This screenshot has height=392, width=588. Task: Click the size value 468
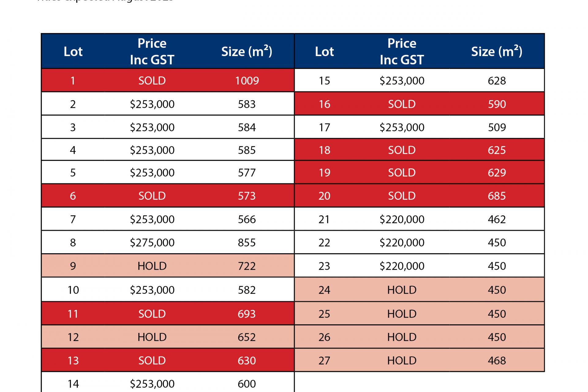[496, 360]
